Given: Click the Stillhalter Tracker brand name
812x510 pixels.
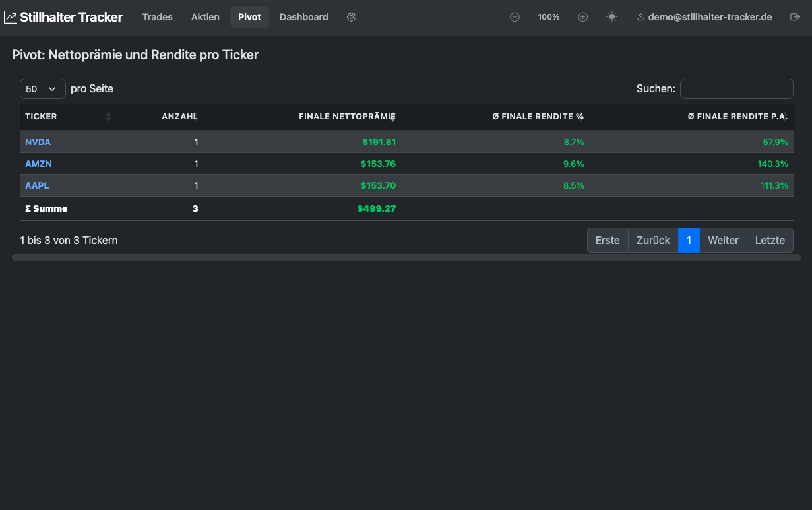Looking at the screenshot, I should 71,17.
